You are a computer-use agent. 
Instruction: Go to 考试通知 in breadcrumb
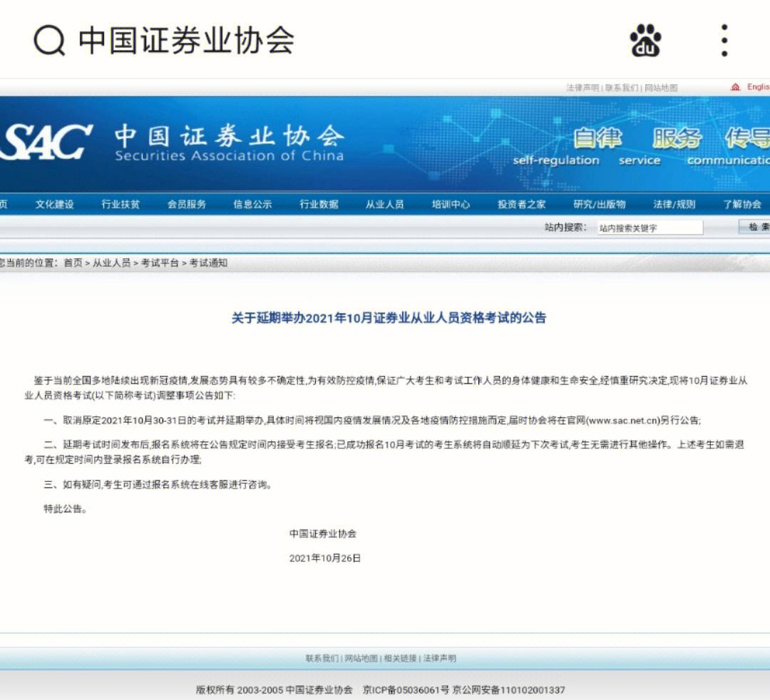click(x=208, y=262)
